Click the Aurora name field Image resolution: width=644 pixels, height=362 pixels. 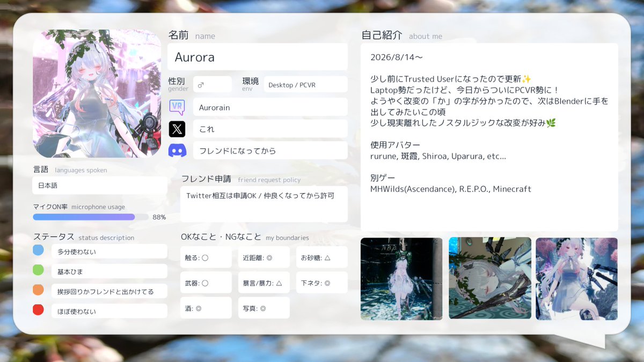(x=258, y=57)
